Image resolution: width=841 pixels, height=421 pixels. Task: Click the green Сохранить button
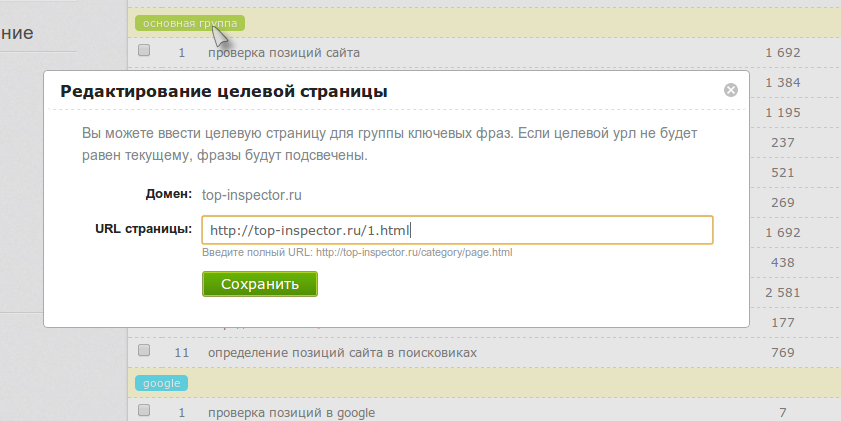[260, 284]
